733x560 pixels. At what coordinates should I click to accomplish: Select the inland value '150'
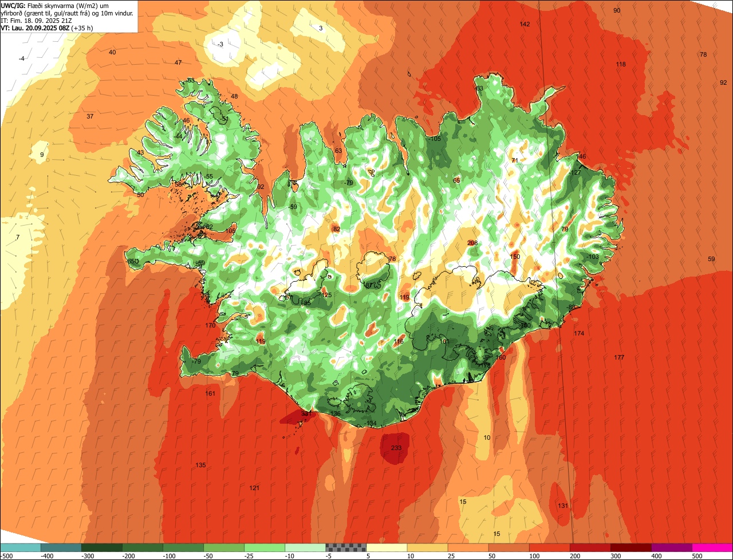[515, 257]
